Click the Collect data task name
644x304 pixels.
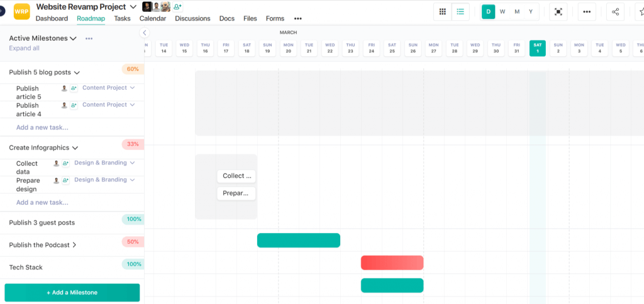[x=26, y=168]
